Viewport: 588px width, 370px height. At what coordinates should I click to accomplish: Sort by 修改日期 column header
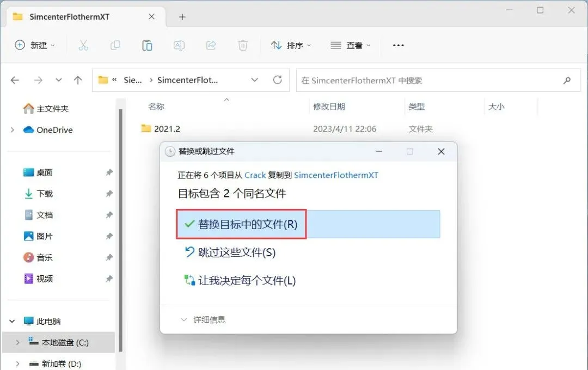point(329,107)
